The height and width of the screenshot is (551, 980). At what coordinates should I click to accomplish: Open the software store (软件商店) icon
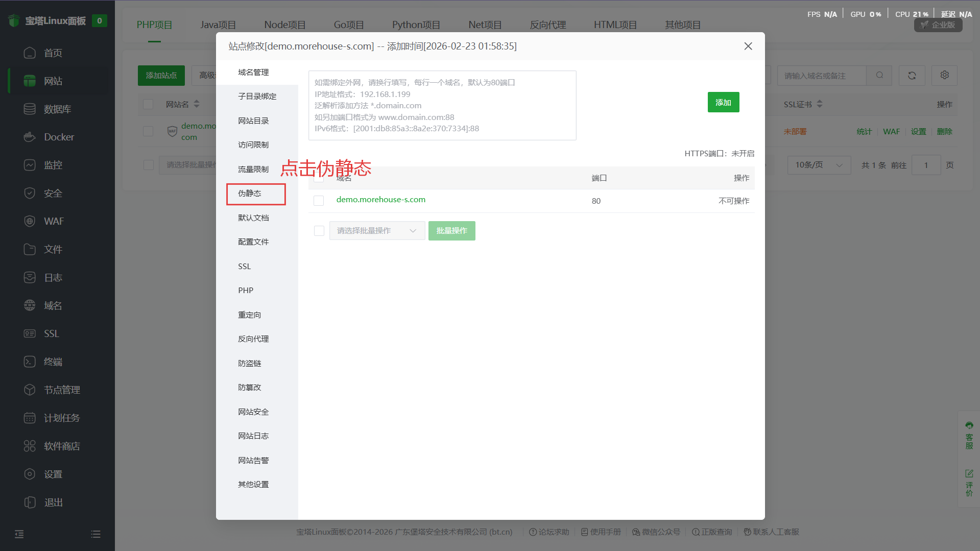pos(30,446)
